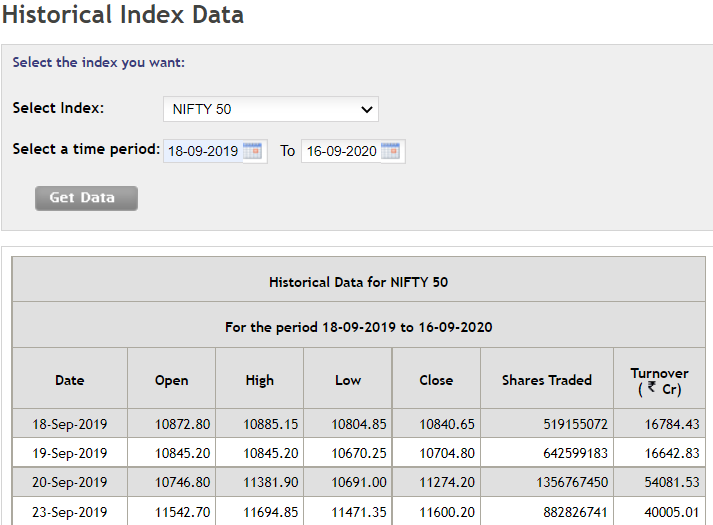This screenshot has width=713, height=525.
Task: Click open value 11542.70
Action: click(182, 512)
